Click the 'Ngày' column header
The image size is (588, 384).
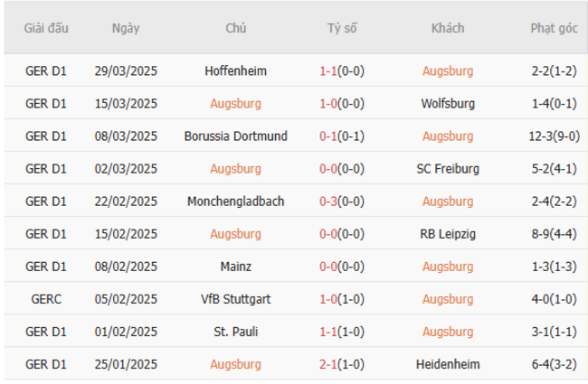126,28
